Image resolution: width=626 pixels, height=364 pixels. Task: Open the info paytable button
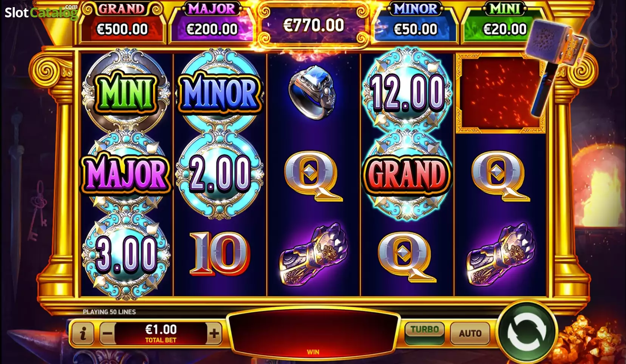[83, 333]
